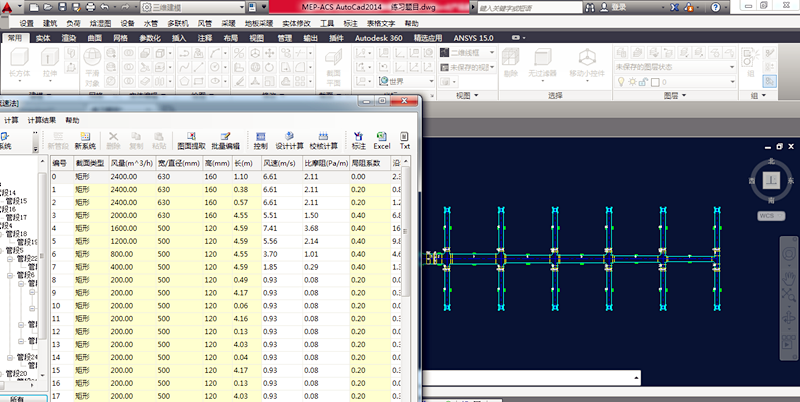Collapse the 管段6 tree node
The height and width of the screenshot is (402, 800).
10,275
